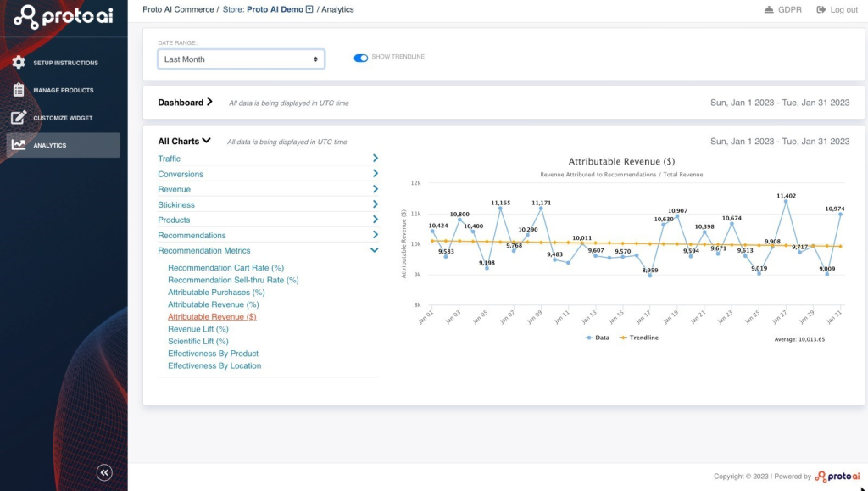This screenshot has height=491, width=868.
Task: Click the Proto AI footer logo
Action: tap(837, 476)
